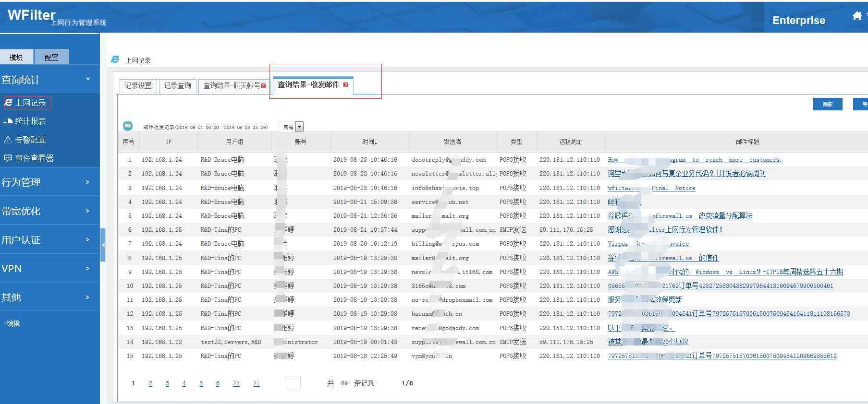Click IP cell '192.168.1.22'
Screen dimensions: 868x404
pos(162,342)
